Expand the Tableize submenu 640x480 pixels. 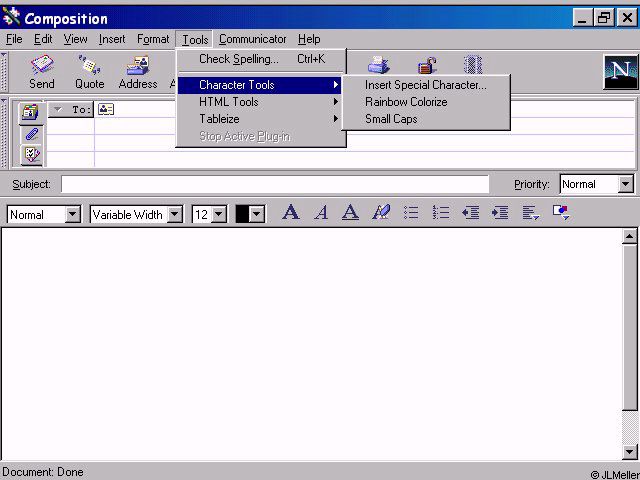(x=260, y=119)
